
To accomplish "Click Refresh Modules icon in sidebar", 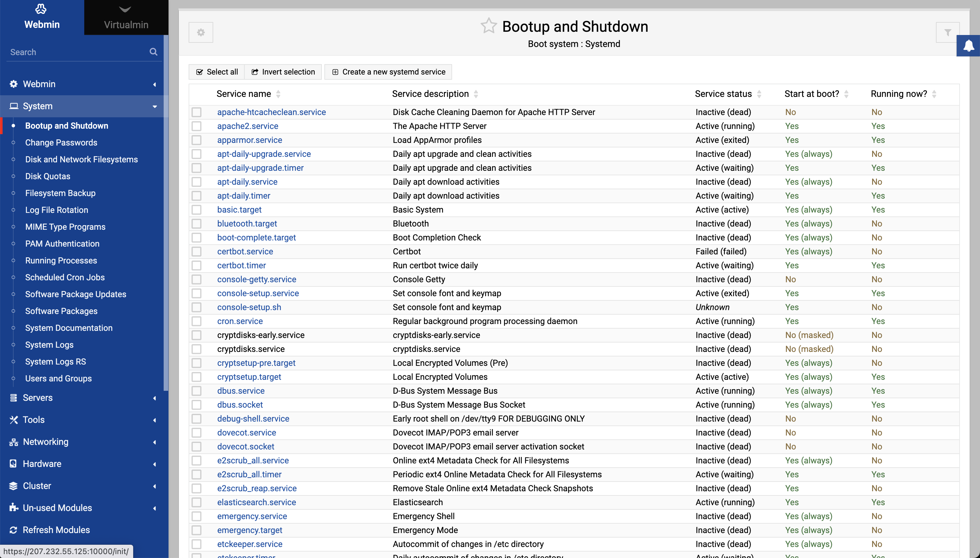I will [x=13, y=529].
